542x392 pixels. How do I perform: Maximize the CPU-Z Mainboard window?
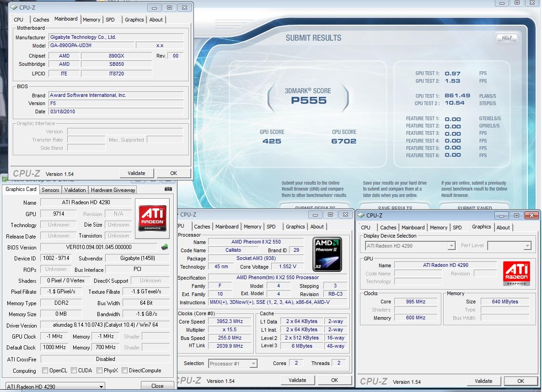coord(169,8)
